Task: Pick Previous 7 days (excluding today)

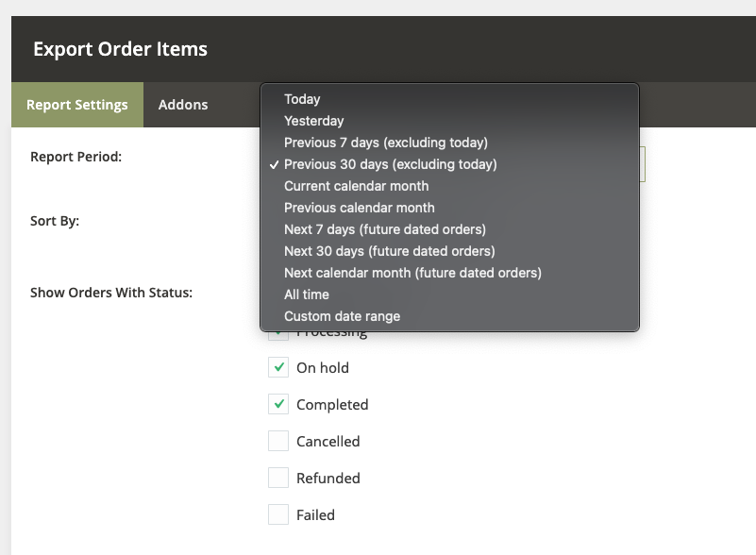Action: (x=385, y=143)
